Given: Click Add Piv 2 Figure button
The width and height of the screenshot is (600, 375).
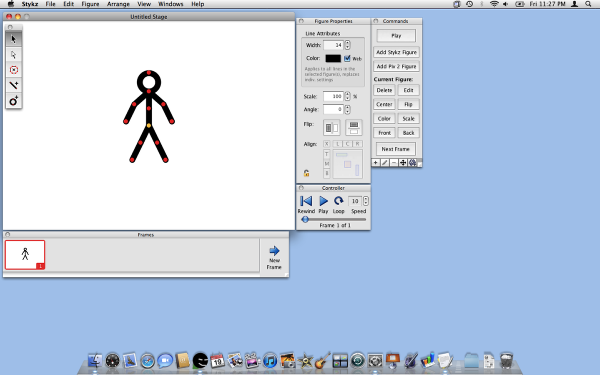Looking at the screenshot, I should pos(396,66).
